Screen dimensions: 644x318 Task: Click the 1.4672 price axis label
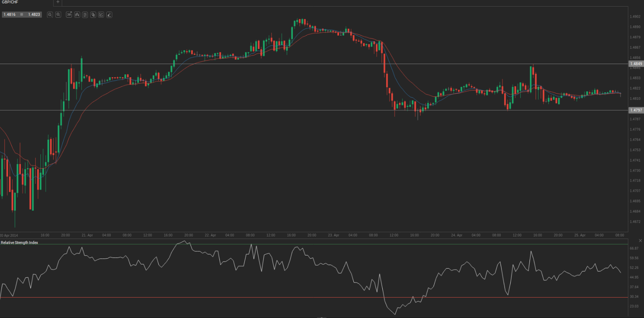click(x=635, y=222)
